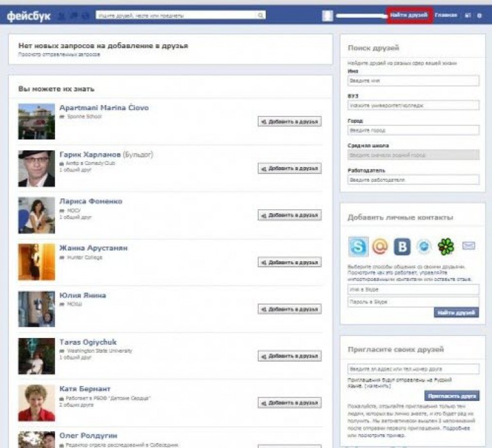Open account settings icon at header end
Image resolution: width=492 pixels, height=448 pixels.
pos(479,15)
